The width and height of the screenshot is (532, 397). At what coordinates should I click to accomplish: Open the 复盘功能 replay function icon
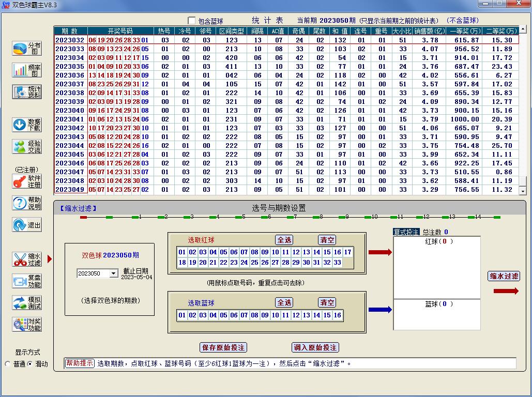(27, 281)
